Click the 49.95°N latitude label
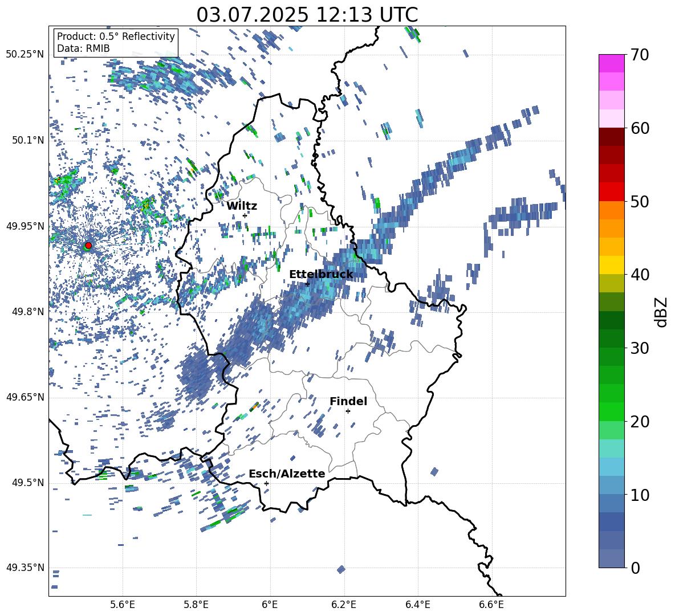This screenshot has height=616, width=675. point(25,226)
